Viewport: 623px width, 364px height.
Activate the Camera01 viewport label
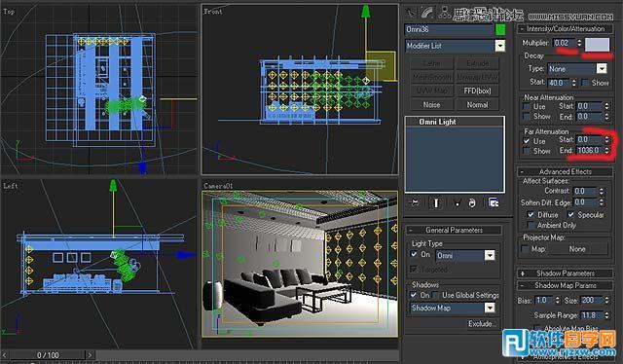218,186
